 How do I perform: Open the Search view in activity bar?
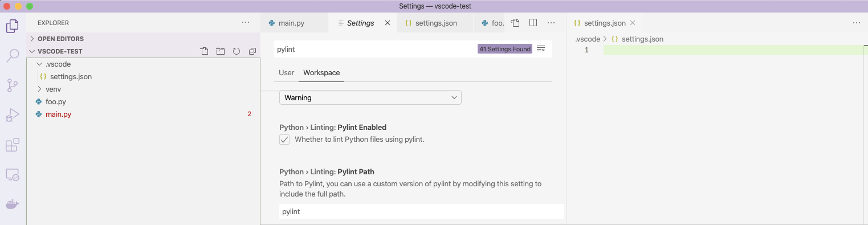[x=13, y=56]
